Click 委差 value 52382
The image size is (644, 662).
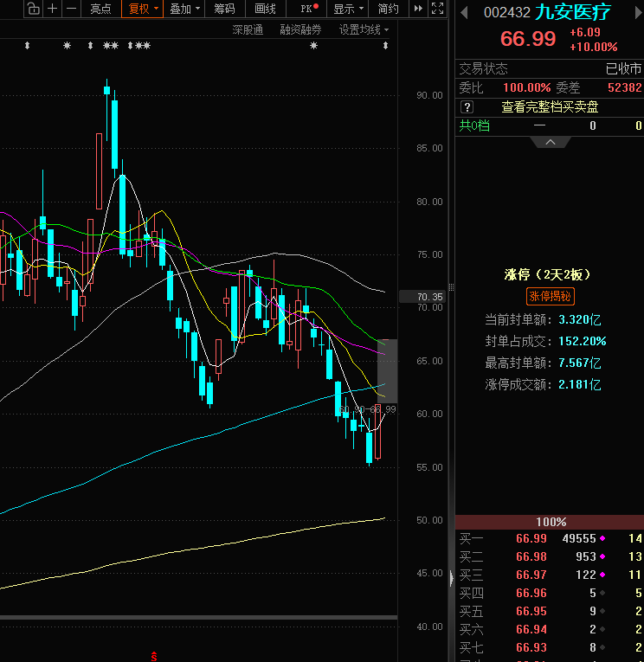click(x=625, y=87)
